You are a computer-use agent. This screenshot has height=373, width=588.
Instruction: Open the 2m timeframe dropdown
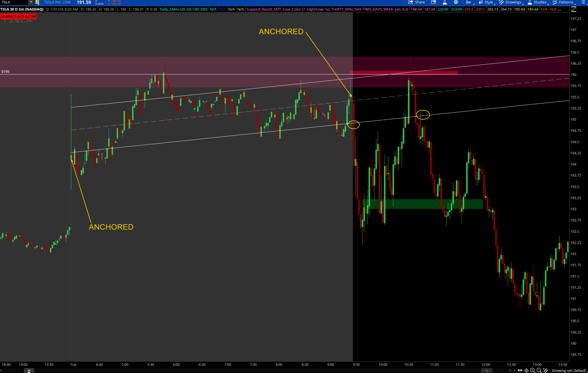point(469,2)
